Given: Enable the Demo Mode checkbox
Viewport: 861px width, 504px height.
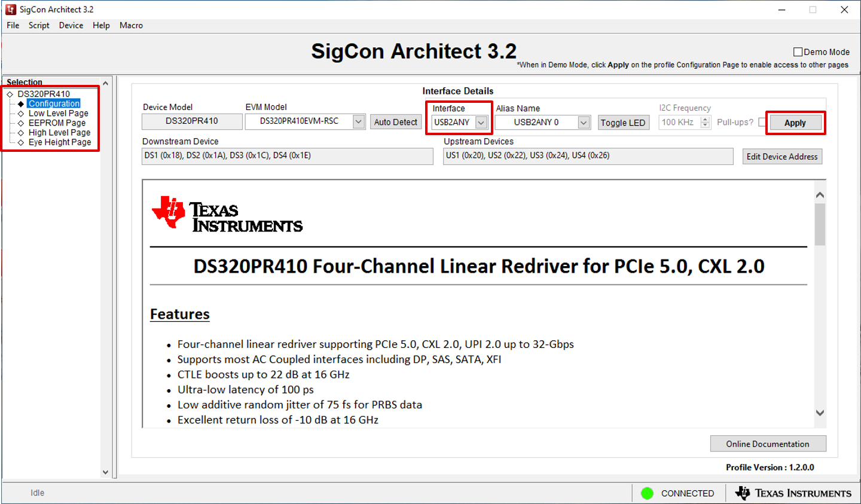Looking at the screenshot, I should [798, 52].
